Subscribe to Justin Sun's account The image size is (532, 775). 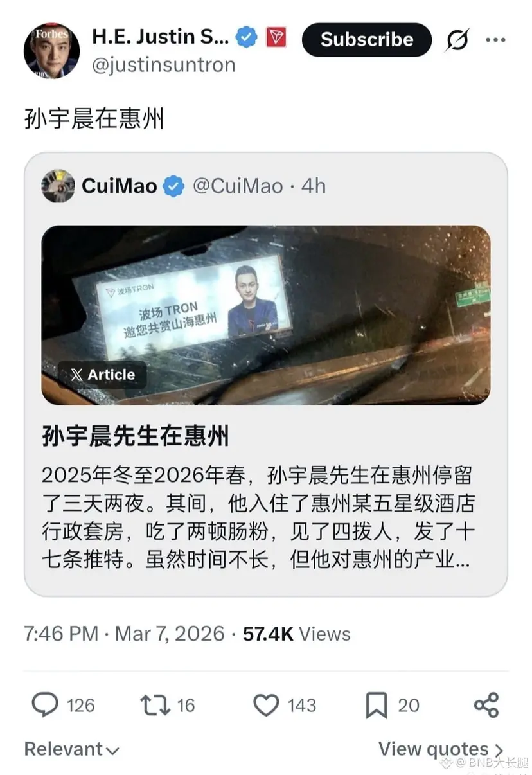pyautogui.click(x=367, y=40)
